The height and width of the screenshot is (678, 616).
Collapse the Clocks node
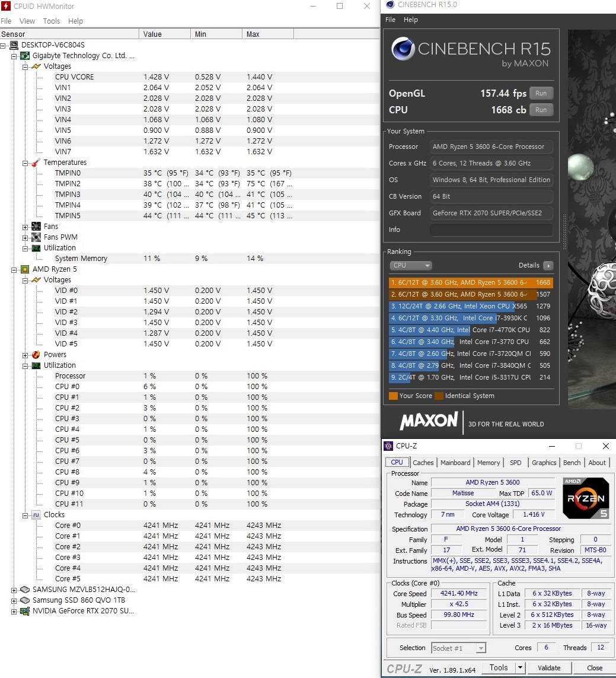(x=25, y=515)
